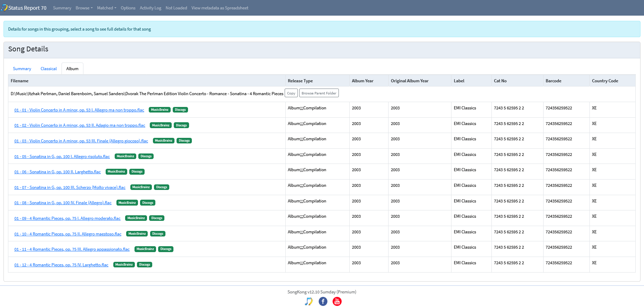644x308 pixels.
Task: Open the Options navbar item
Action: coord(128,8)
